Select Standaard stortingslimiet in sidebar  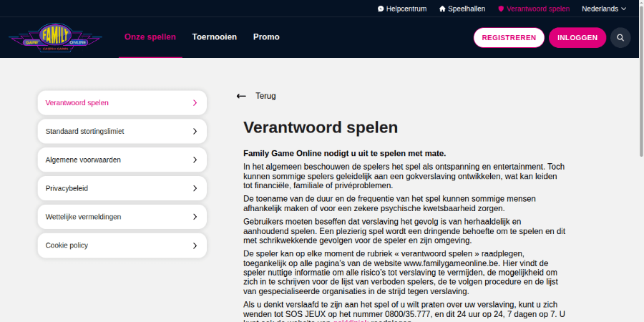click(122, 132)
